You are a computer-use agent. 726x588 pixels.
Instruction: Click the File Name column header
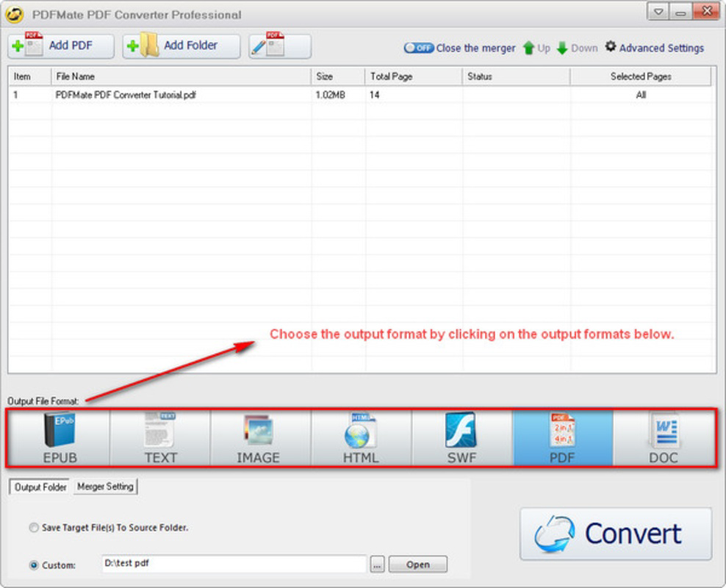181,76
